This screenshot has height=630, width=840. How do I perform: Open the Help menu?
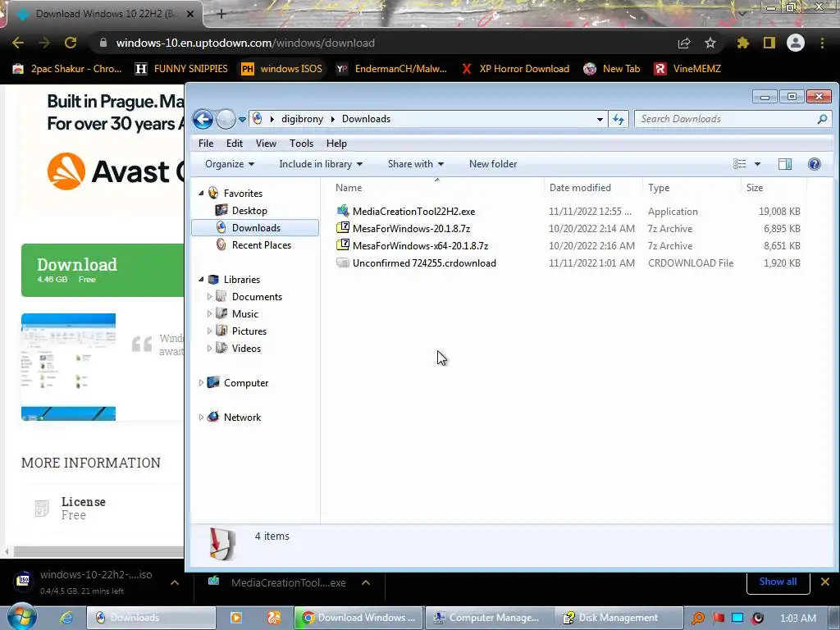click(x=336, y=143)
